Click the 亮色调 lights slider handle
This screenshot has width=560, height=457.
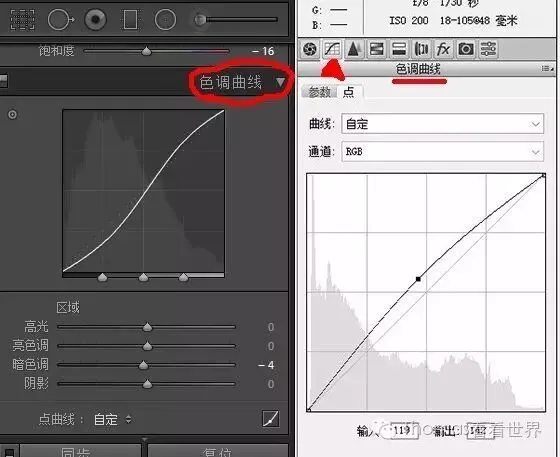[x=147, y=346]
